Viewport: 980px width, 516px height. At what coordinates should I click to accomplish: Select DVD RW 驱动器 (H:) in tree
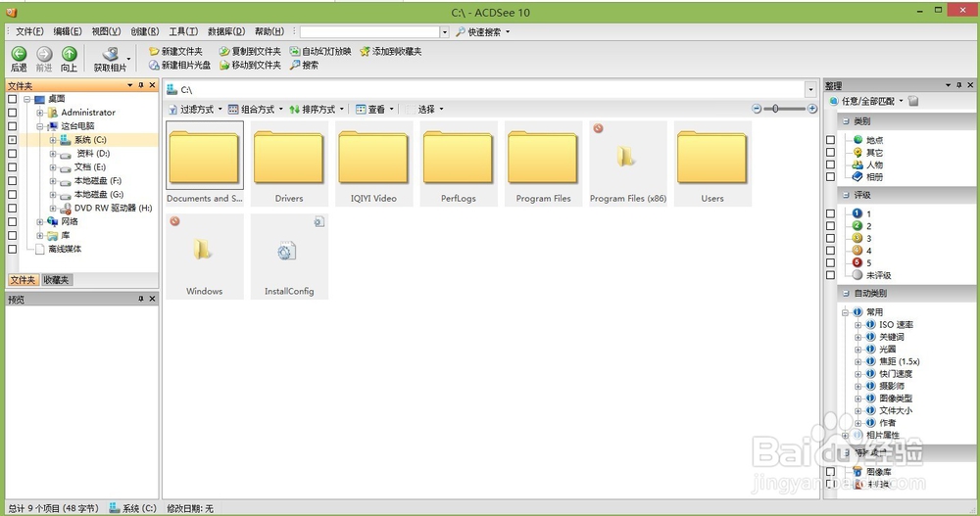coord(113,208)
